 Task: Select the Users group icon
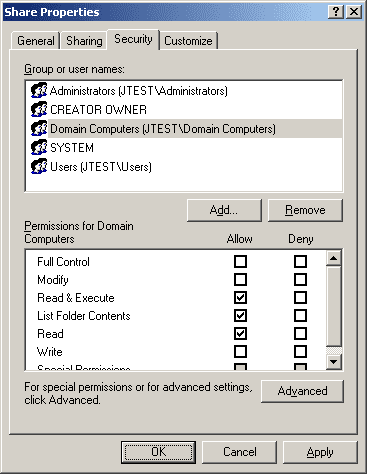pyautogui.click(x=39, y=166)
